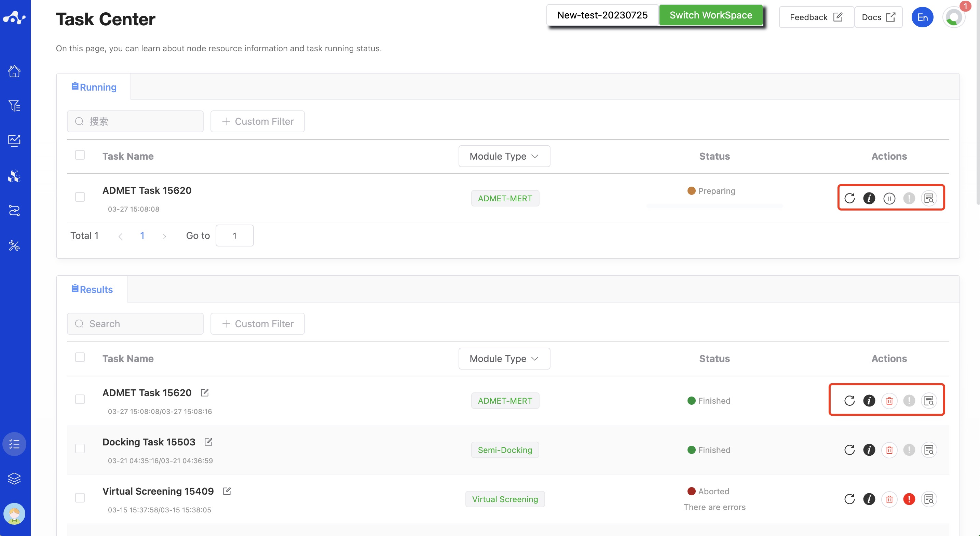Expand the Module Type dropdown in the Running table
The height and width of the screenshot is (536, 980).
click(x=504, y=156)
